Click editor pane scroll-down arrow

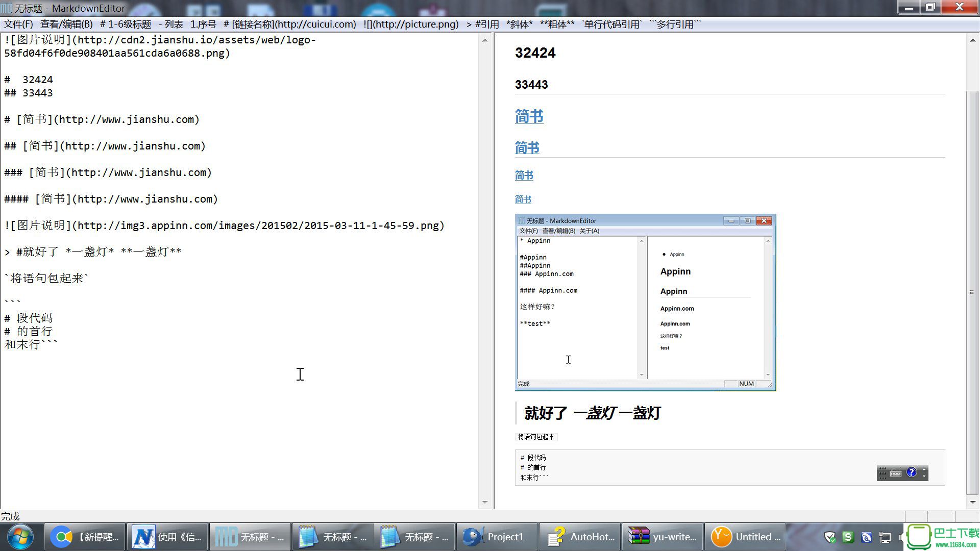click(484, 503)
